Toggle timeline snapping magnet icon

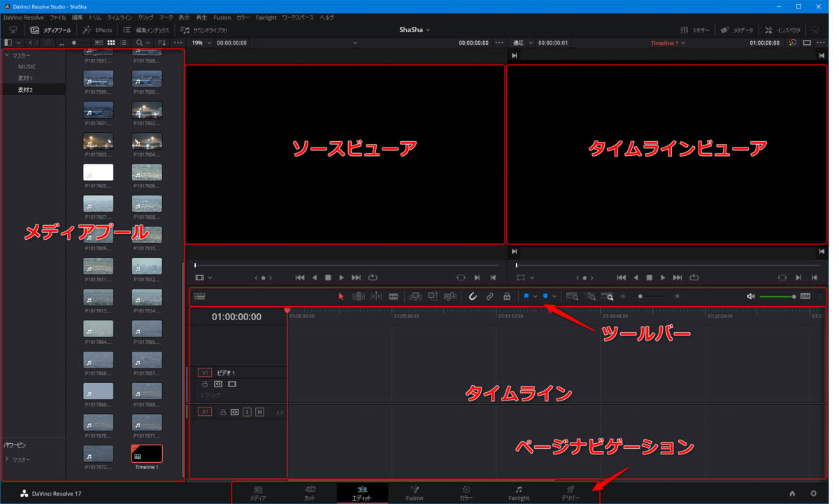pos(473,297)
